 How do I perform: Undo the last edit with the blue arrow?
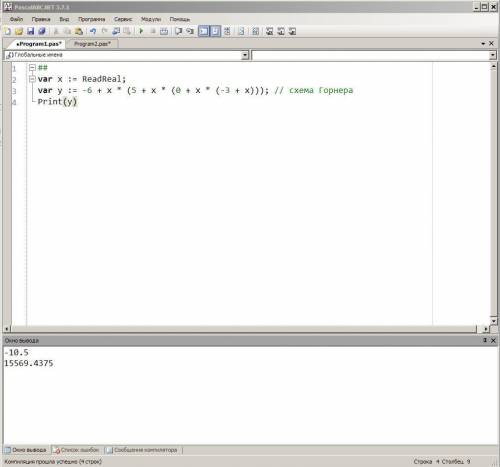pyautogui.click(x=93, y=31)
